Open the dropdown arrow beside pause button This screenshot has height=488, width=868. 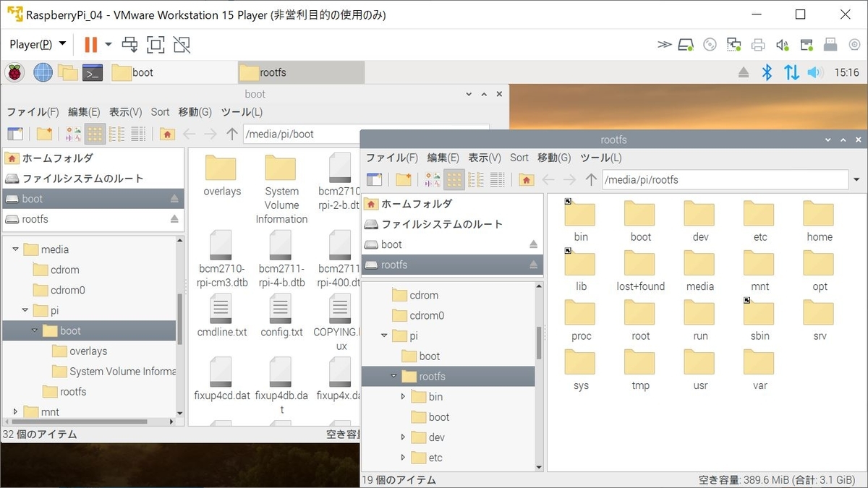(x=109, y=45)
